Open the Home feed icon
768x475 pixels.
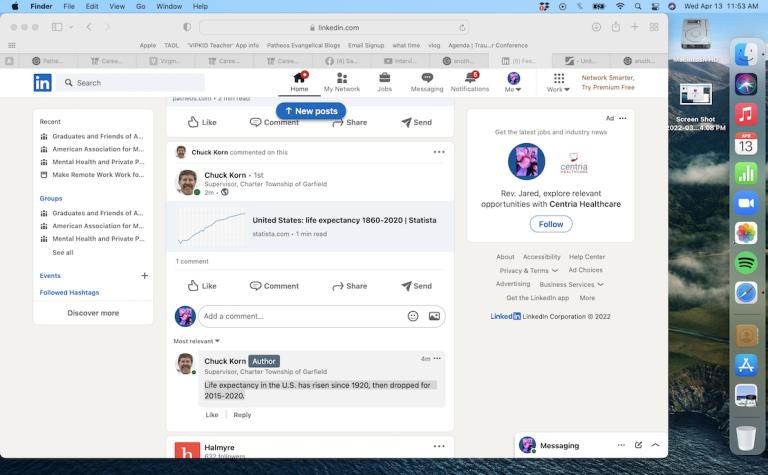[x=299, y=82]
